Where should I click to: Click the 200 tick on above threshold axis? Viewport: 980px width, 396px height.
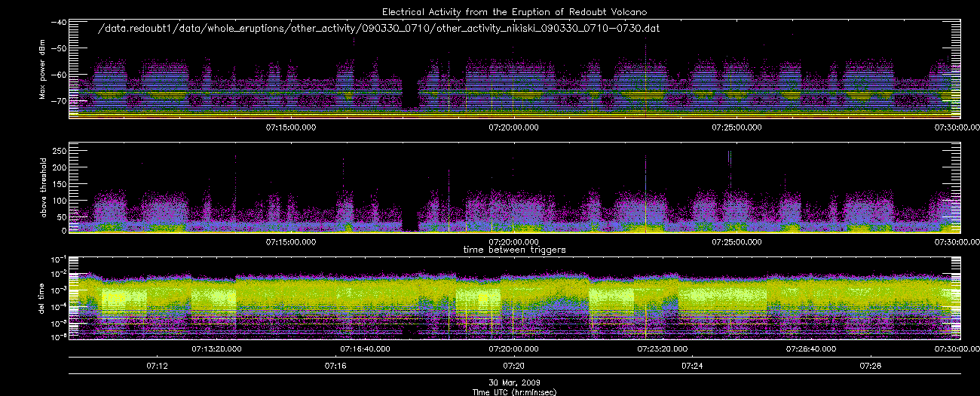click(x=59, y=167)
